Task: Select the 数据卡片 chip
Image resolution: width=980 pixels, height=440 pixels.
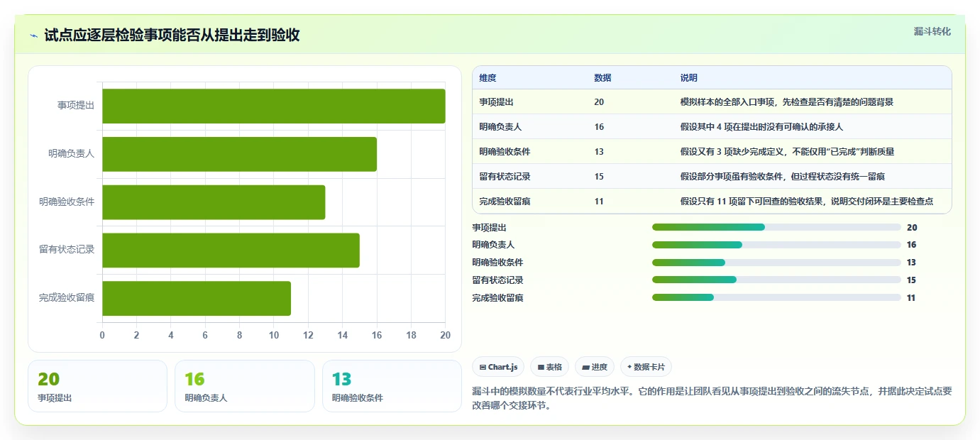Action: [x=646, y=367]
